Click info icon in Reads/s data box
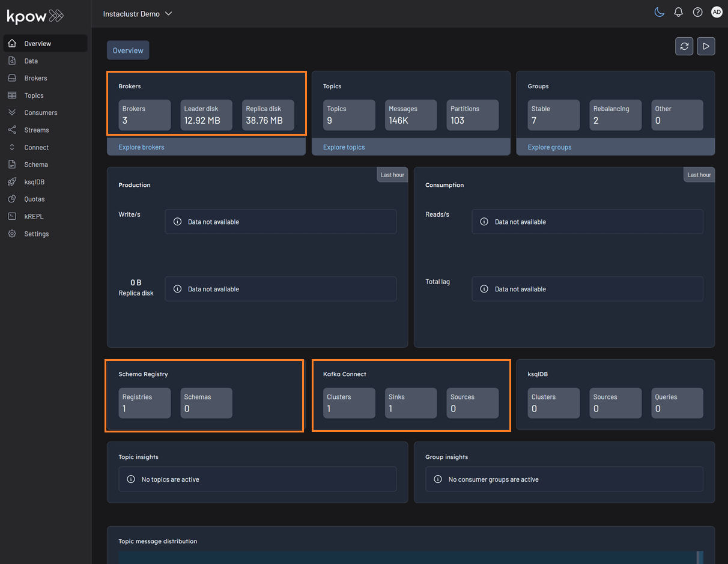The height and width of the screenshot is (564, 728). (484, 222)
